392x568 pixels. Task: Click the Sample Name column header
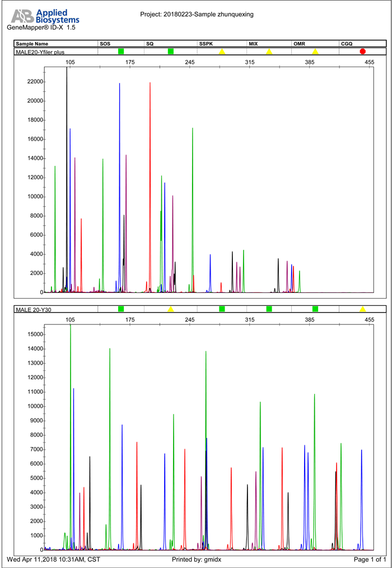[32, 44]
